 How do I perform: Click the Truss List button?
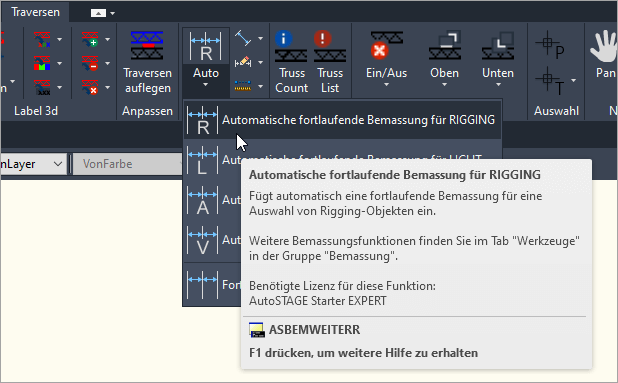pos(330,62)
